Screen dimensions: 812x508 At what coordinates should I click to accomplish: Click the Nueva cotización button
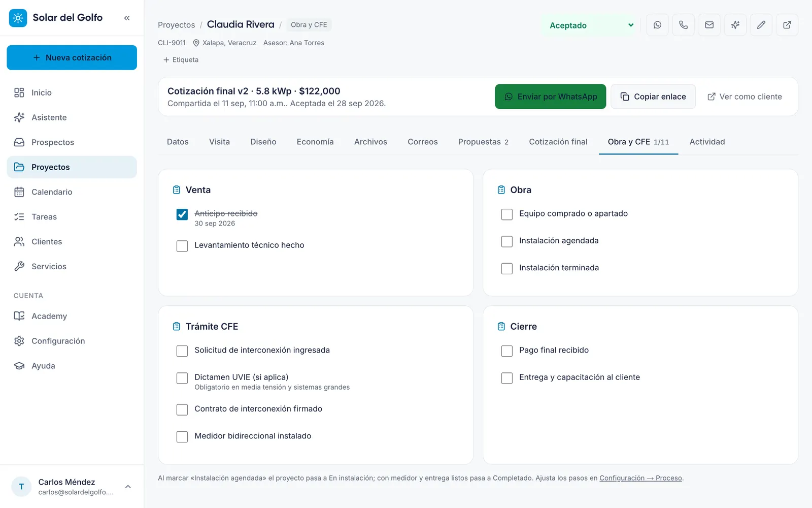[x=72, y=57]
